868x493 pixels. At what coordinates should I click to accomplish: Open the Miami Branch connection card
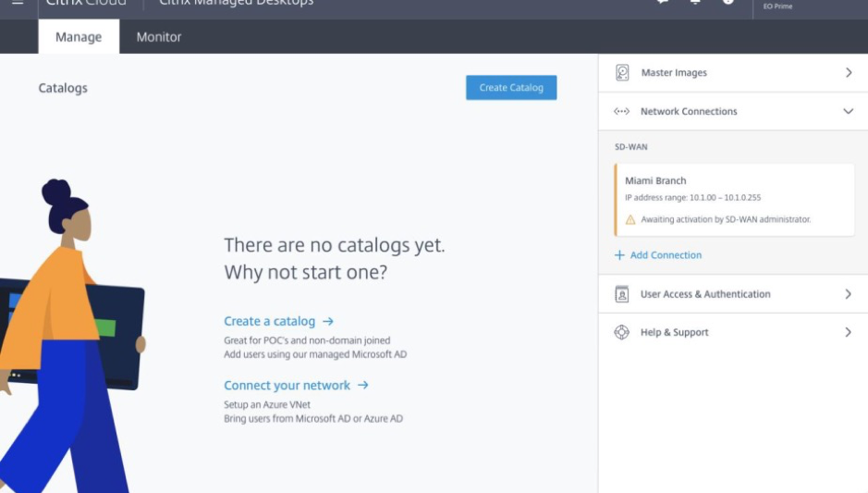tap(734, 200)
